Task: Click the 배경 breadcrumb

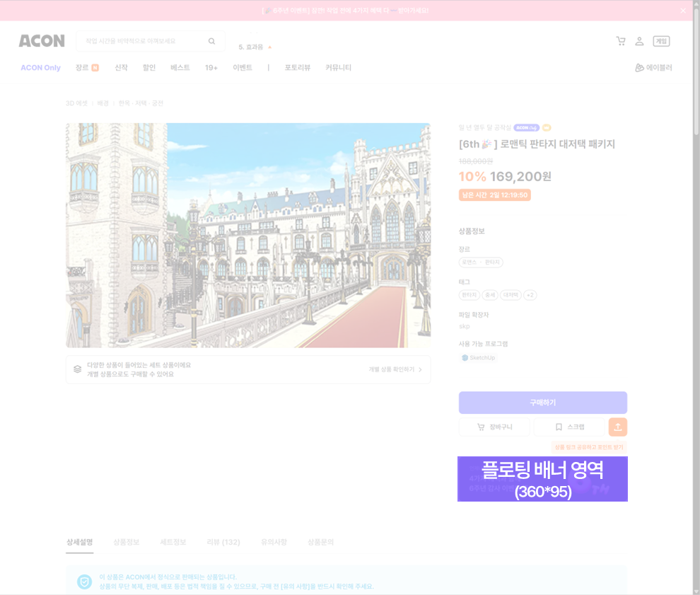Action: pos(103,103)
